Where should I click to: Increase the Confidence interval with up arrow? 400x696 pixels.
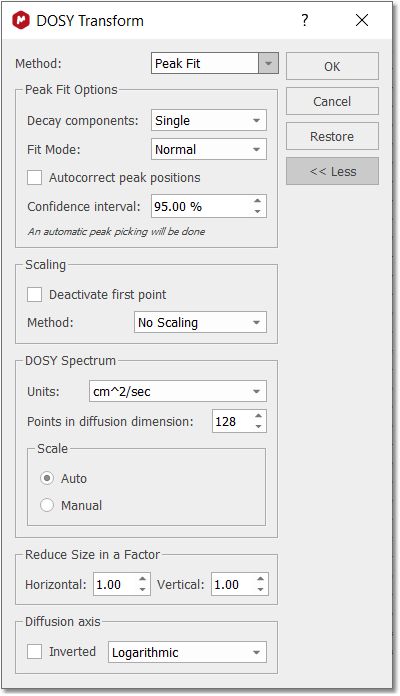click(257, 201)
